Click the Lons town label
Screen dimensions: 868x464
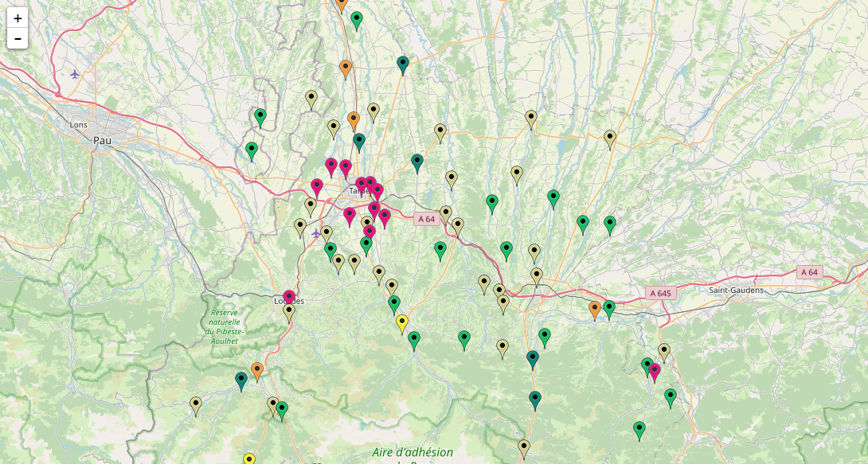(x=78, y=125)
